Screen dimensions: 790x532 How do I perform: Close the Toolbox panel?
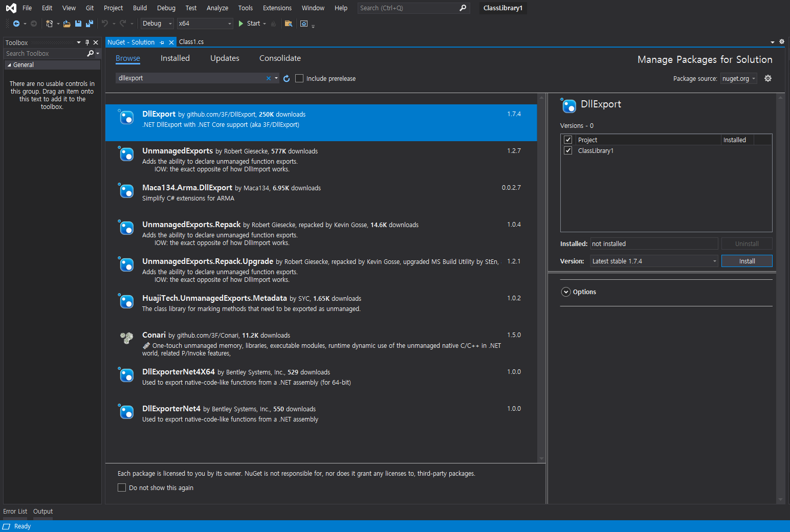tap(96, 42)
